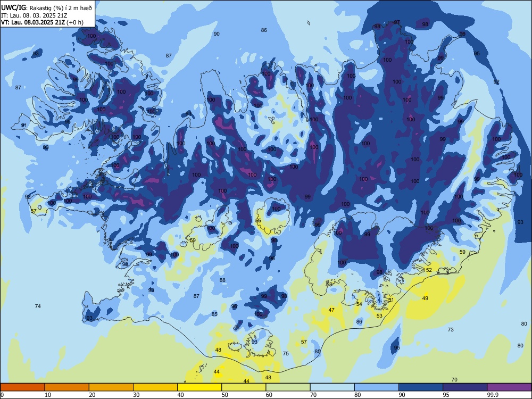Select the 50–60 pale yellow legend swatch
The image size is (532, 399).
click(x=244, y=387)
